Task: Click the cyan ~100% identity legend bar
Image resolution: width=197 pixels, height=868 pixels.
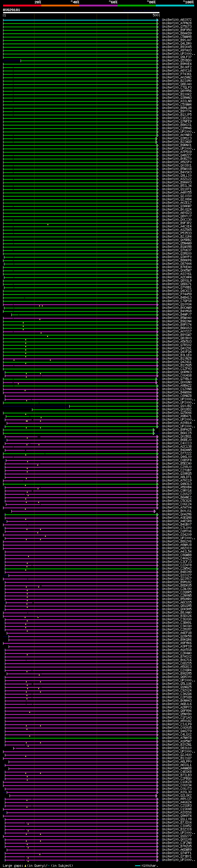Action: (x=175, y=6)
